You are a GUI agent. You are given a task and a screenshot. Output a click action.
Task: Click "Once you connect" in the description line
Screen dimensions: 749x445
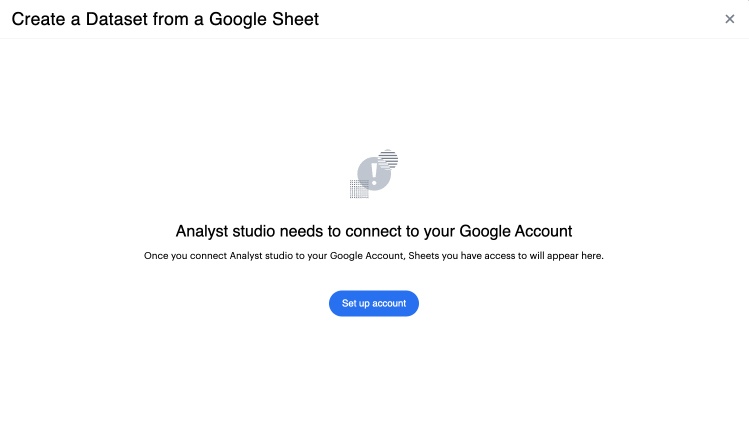pos(185,256)
